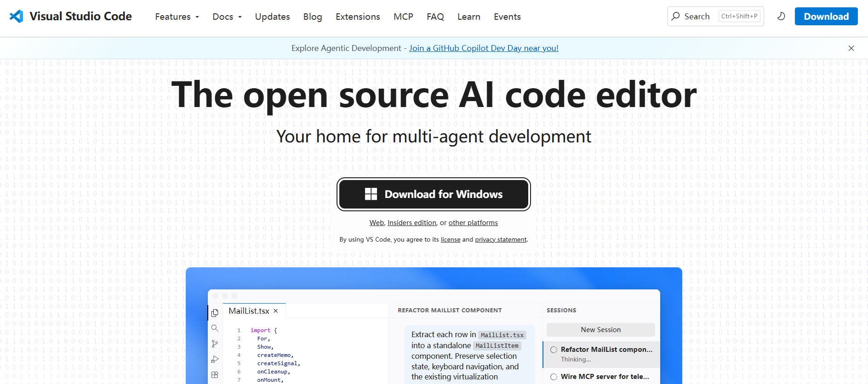The height and width of the screenshot is (384, 868).
Task: Click the 'createSignal,' code line
Action: click(x=279, y=363)
